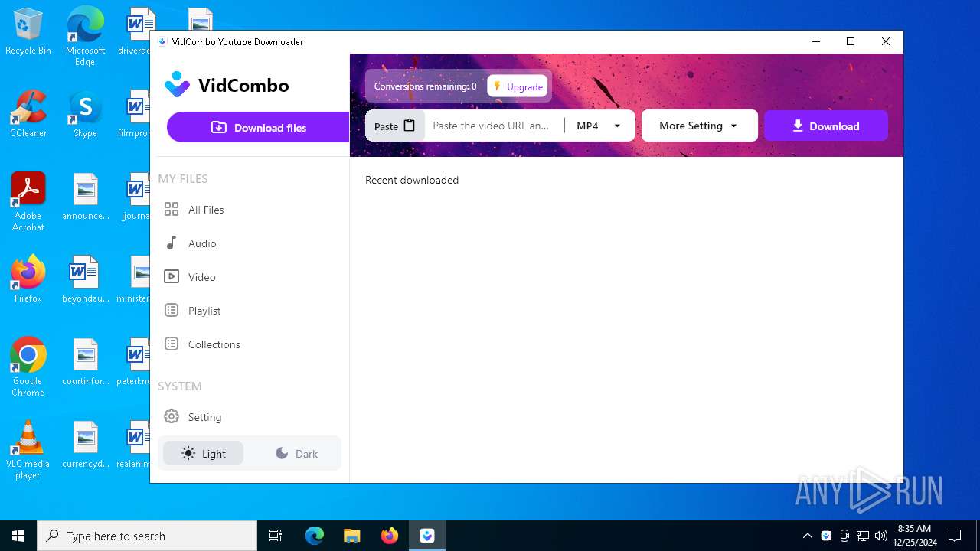Click the volume tray icon
The height and width of the screenshot is (551, 980).
pos(881,536)
